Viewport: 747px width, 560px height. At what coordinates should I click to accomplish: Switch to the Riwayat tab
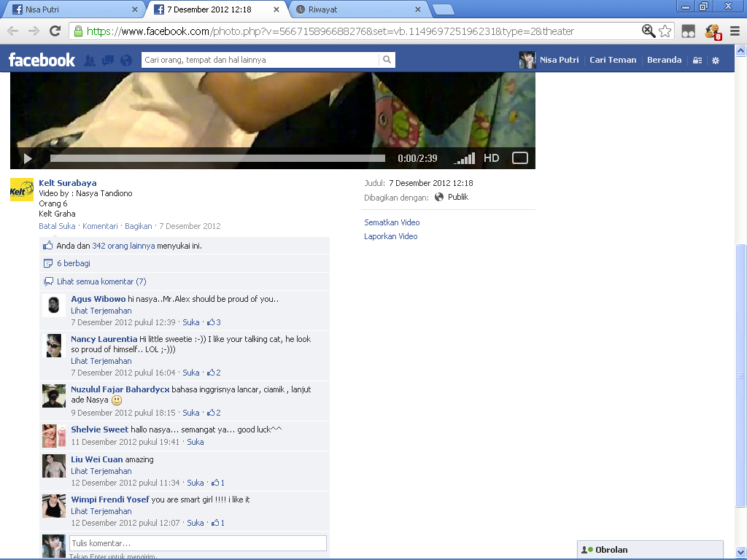point(357,9)
